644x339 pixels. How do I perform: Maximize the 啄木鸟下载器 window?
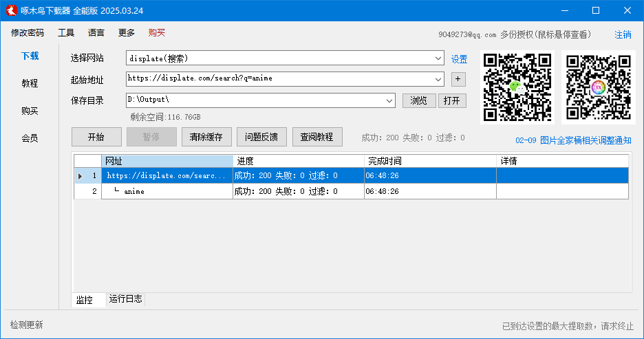coord(596,11)
